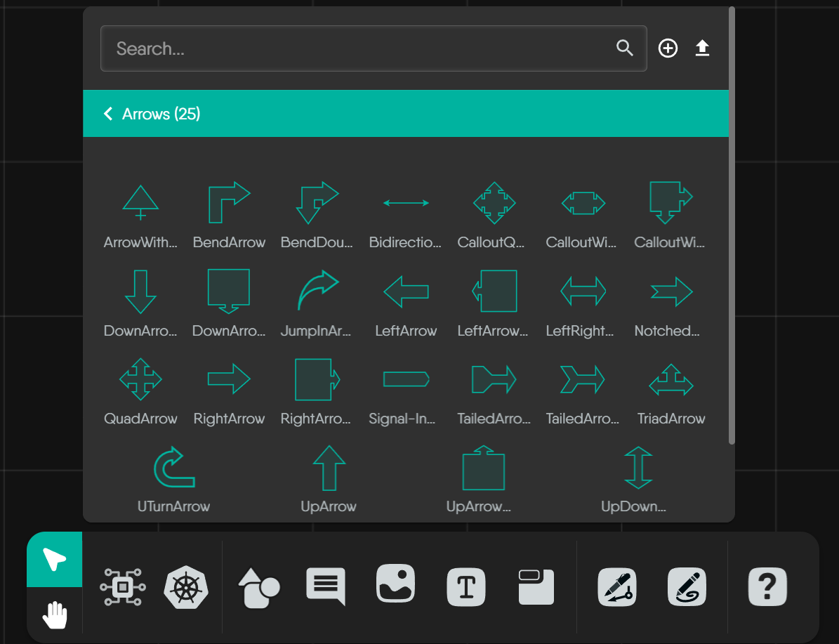Collapse the Arrows category with the back chevron
This screenshot has width=839, height=644.
coord(108,113)
